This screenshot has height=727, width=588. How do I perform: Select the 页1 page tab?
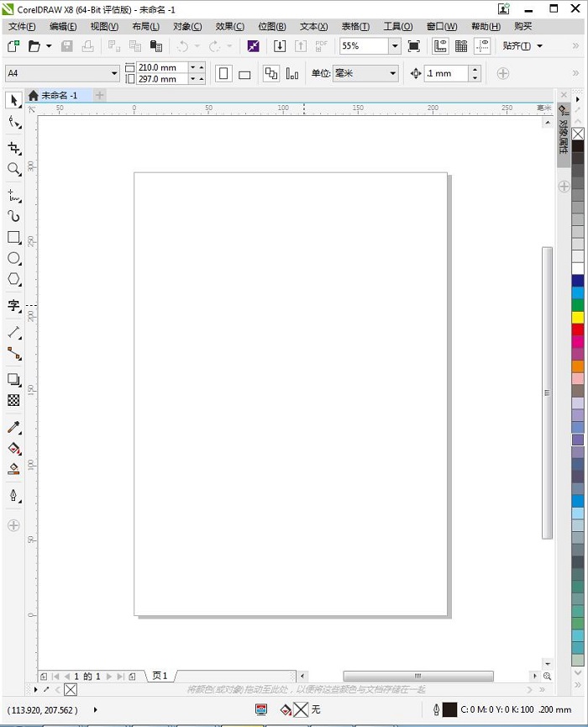pos(160,676)
